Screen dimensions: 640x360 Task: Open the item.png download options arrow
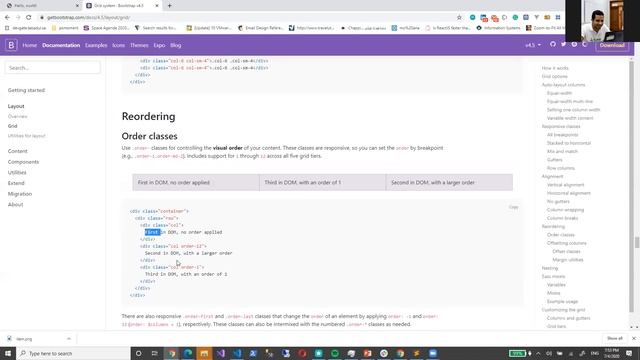pos(69,339)
